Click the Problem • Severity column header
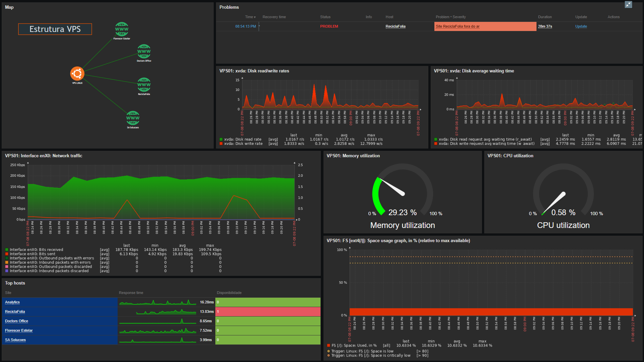Screen dimensions: 644x362 (451, 17)
